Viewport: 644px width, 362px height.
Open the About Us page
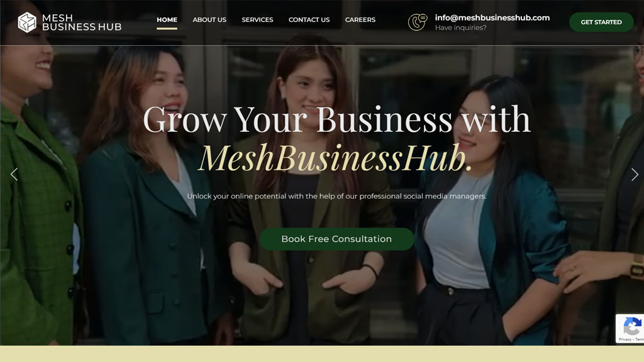click(209, 19)
